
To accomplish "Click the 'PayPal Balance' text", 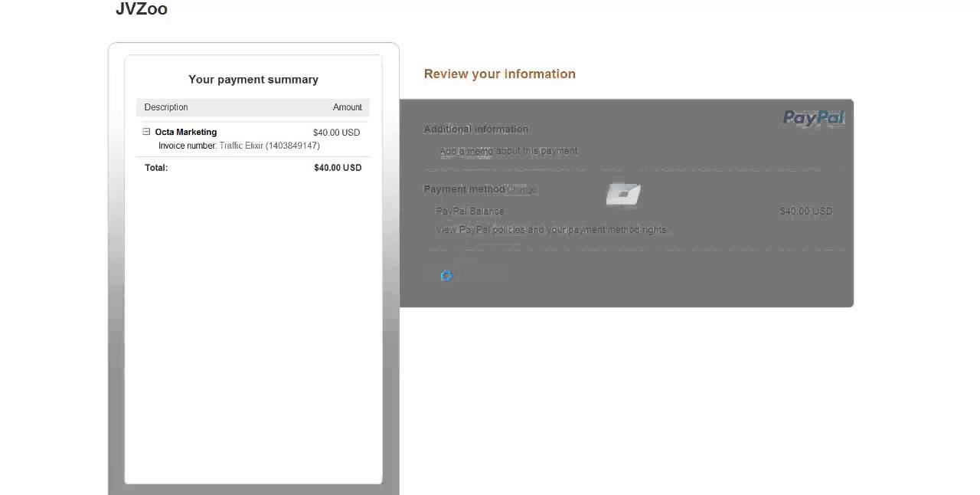I will (x=470, y=211).
